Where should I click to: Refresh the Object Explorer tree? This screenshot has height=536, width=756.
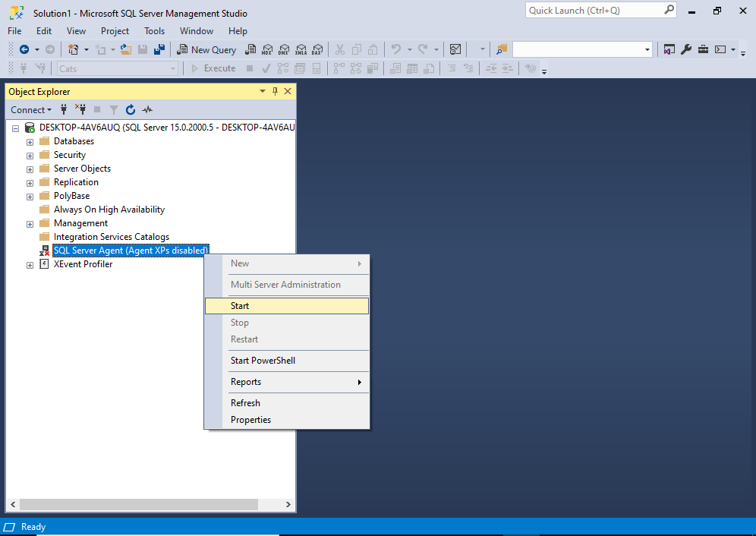[x=130, y=109]
